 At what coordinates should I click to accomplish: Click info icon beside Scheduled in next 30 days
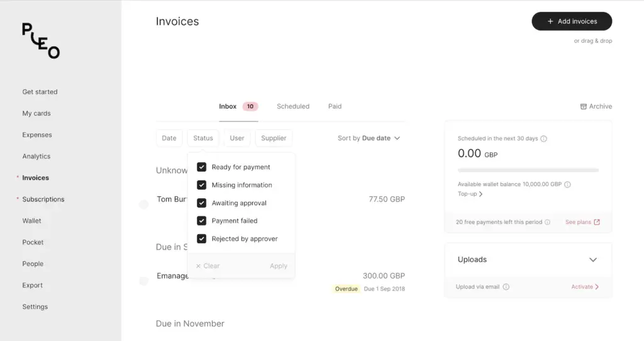[x=544, y=138]
